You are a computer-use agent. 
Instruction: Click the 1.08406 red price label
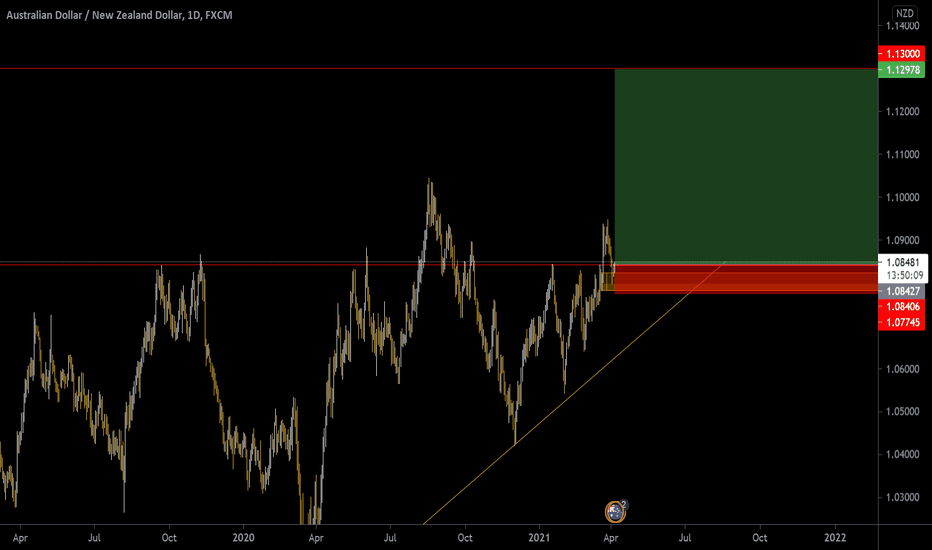click(x=901, y=307)
